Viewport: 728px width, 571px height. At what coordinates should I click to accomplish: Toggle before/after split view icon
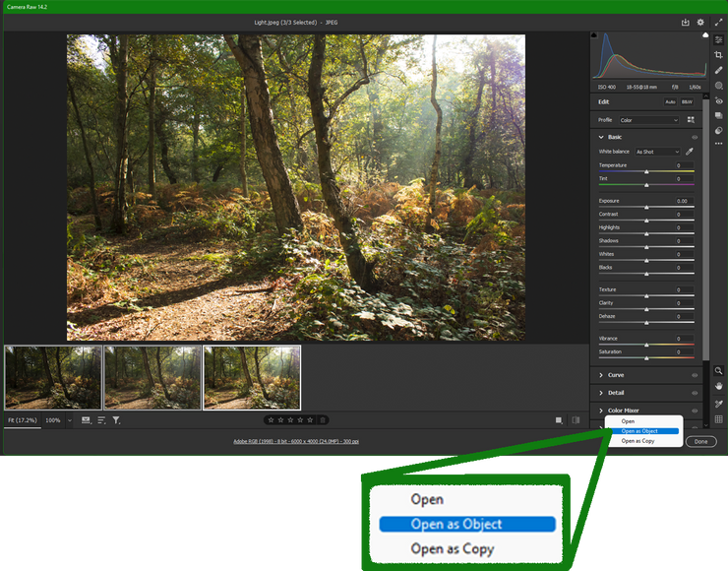(576, 420)
